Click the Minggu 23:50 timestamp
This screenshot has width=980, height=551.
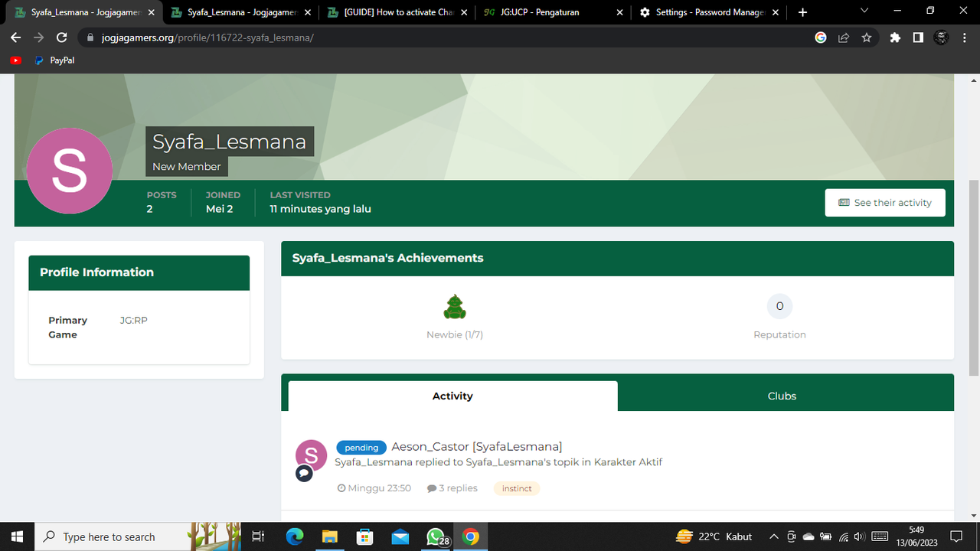(374, 488)
